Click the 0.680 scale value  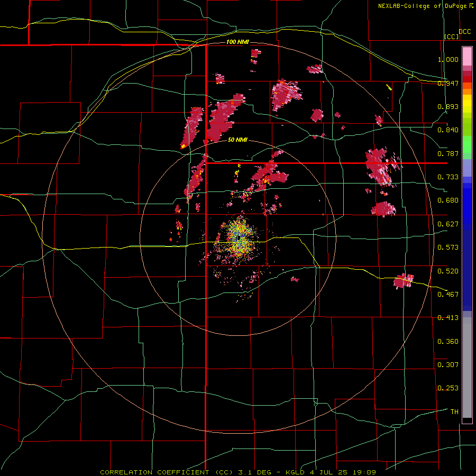pyautogui.click(x=448, y=200)
